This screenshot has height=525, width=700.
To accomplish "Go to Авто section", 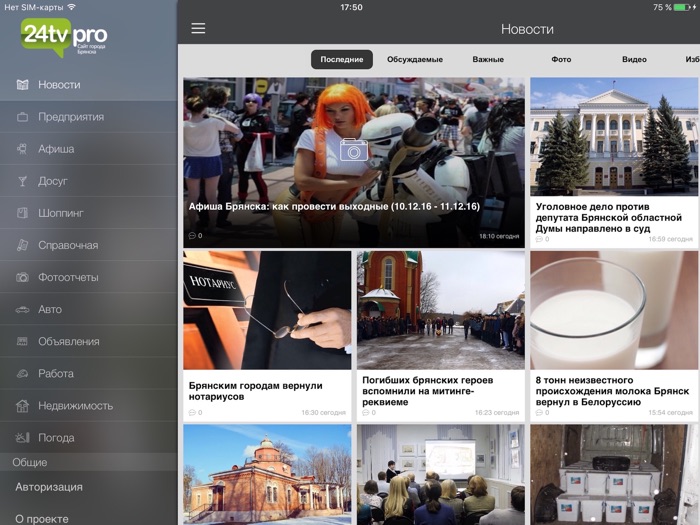I will (89, 309).
